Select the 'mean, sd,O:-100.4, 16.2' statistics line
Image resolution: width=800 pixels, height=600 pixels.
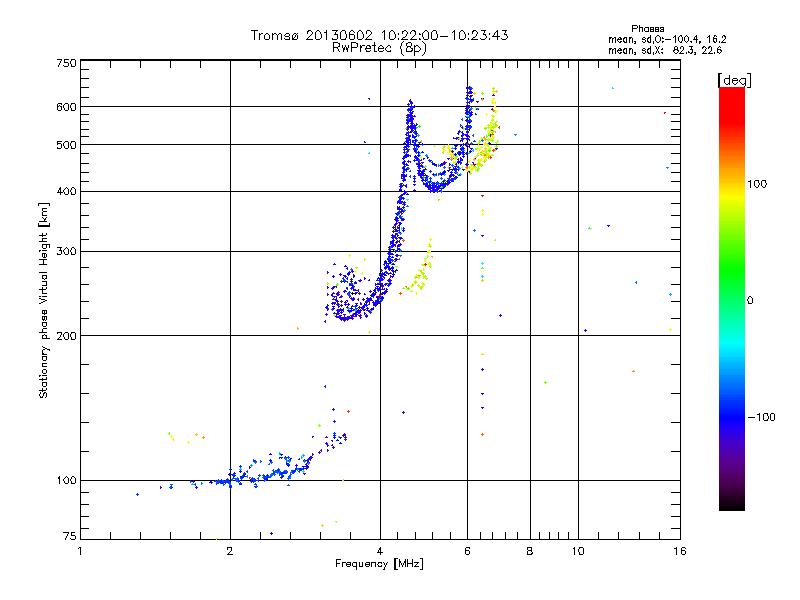click(667, 39)
